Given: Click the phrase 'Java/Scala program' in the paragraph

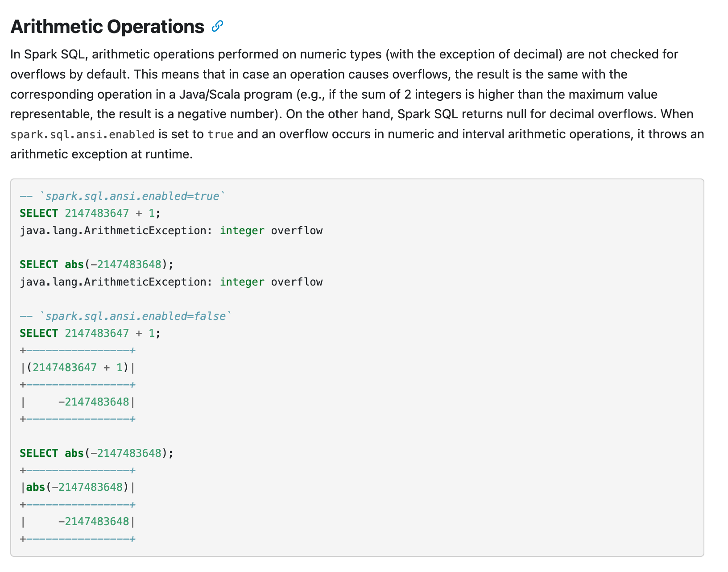Looking at the screenshot, I should pos(236,95).
